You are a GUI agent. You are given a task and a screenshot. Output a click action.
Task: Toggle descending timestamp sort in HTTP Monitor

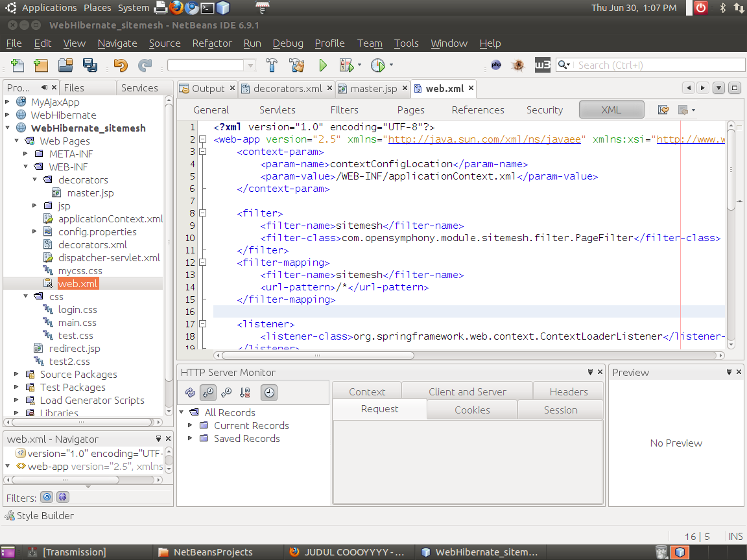(x=208, y=392)
